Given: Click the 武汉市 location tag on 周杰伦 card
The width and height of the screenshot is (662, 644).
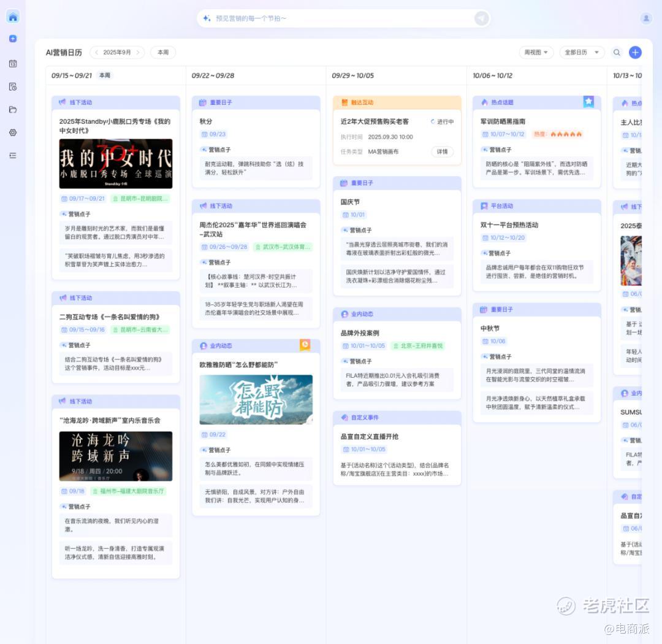Looking at the screenshot, I should [x=283, y=247].
